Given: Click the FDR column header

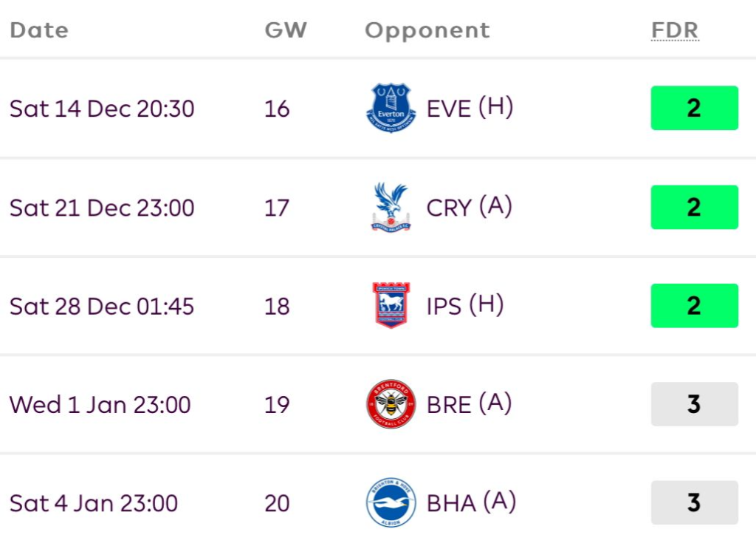Looking at the screenshot, I should (x=674, y=30).
